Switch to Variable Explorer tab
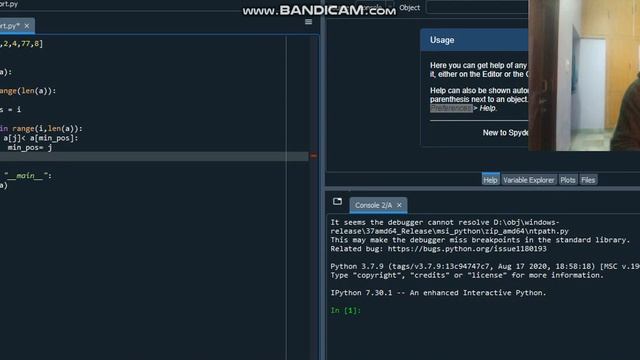640x360 pixels. tap(529, 180)
